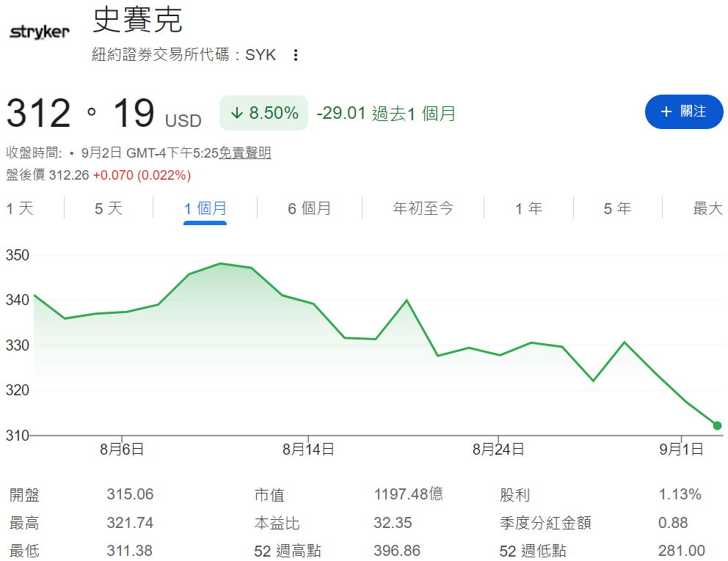
Task: Click the 9月1日 axis label
Action: pyautogui.click(x=681, y=450)
